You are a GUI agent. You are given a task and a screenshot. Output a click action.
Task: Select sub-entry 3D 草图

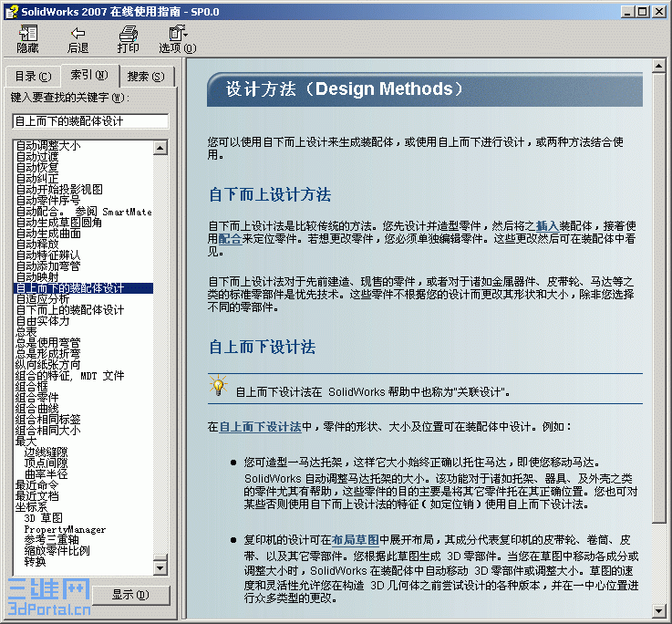[x=43, y=517]
